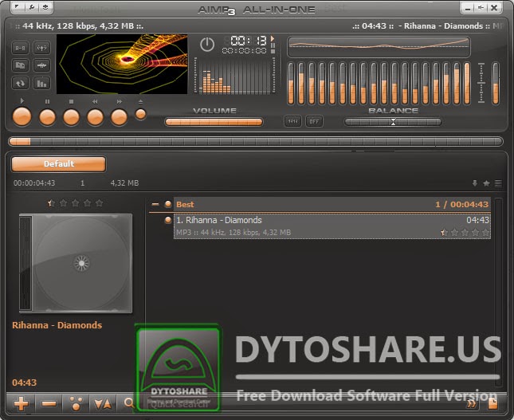
Task: Click the 00:00:04:43 playlist duration summary
Action: tap(34, 183)
